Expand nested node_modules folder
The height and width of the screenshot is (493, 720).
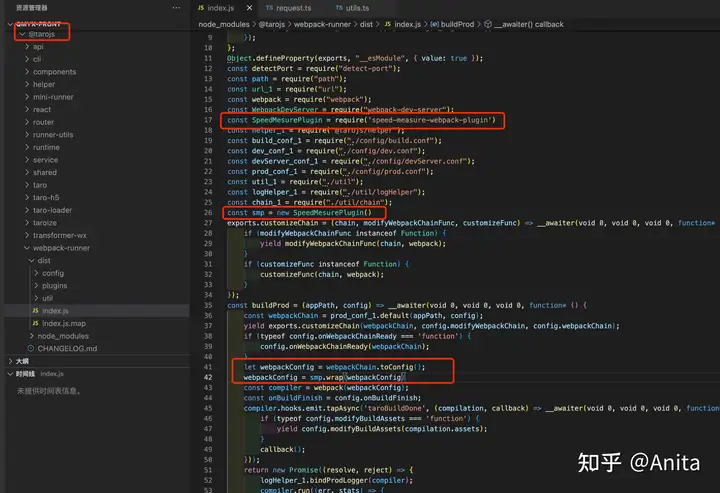click(32, 336)
